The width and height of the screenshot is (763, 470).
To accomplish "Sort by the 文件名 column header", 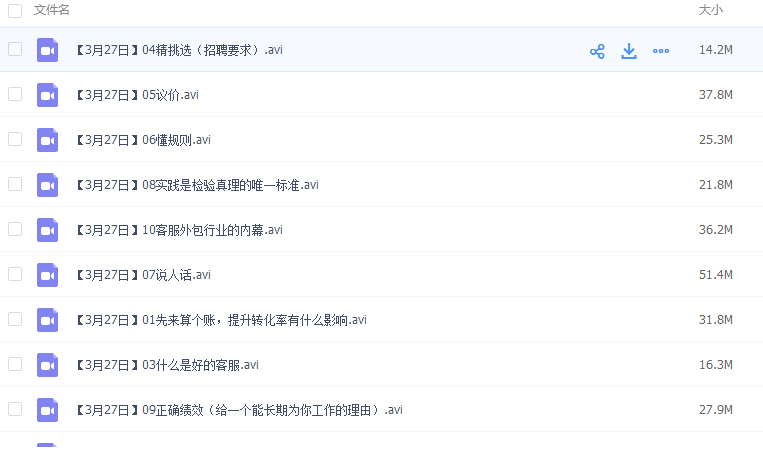I will click(52, 10).
